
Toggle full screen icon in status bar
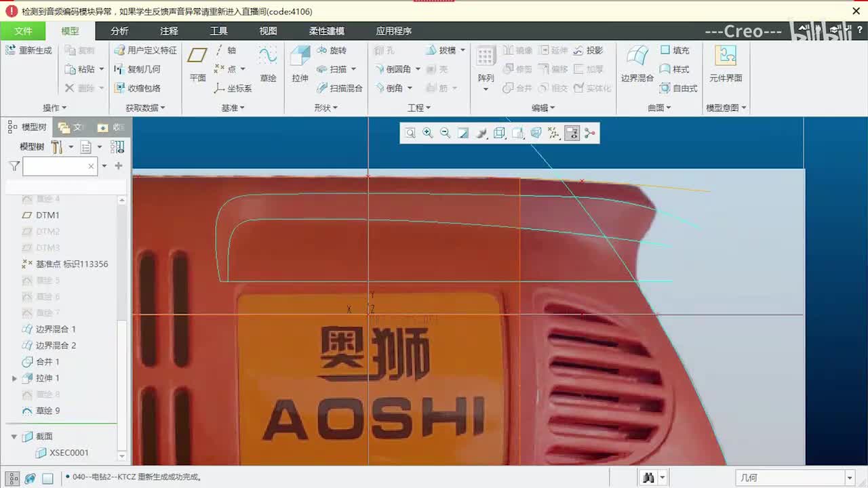[47, 479]
